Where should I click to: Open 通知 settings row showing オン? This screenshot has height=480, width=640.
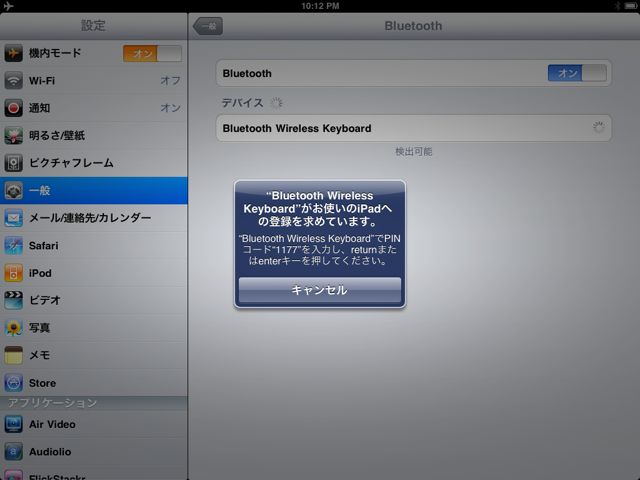point(93,108)
